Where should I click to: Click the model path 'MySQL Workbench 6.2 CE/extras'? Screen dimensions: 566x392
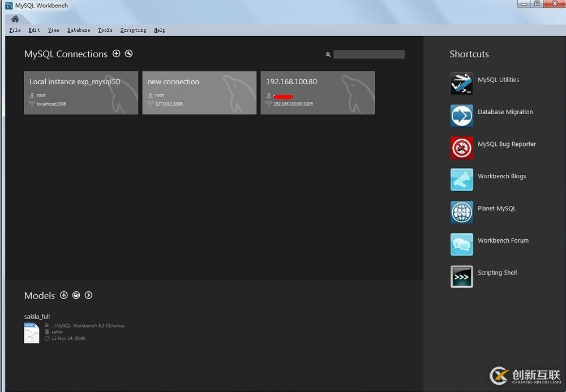[88, 326]
